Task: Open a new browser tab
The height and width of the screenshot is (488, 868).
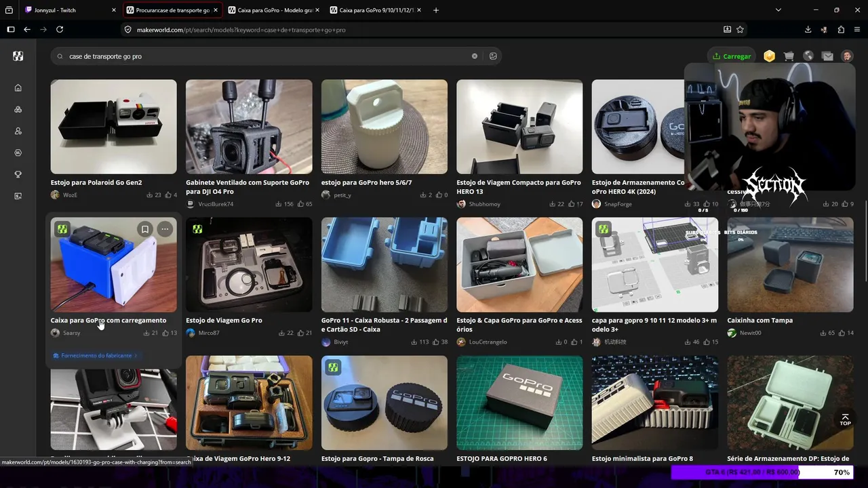Action: 436,10
